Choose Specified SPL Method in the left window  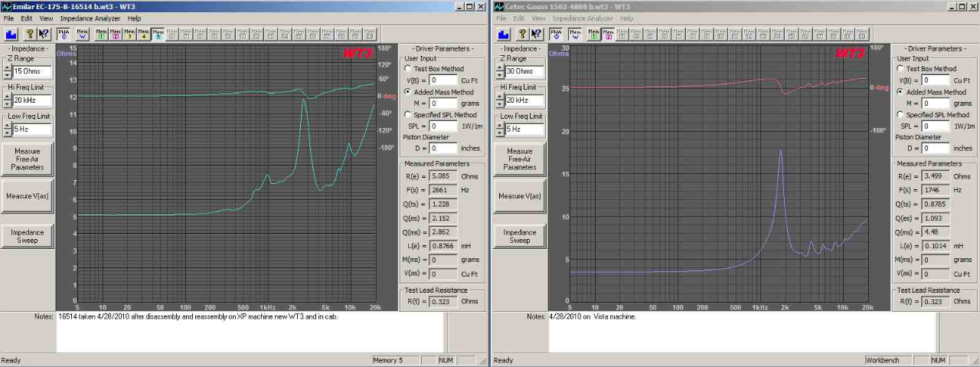click(408, 114)
